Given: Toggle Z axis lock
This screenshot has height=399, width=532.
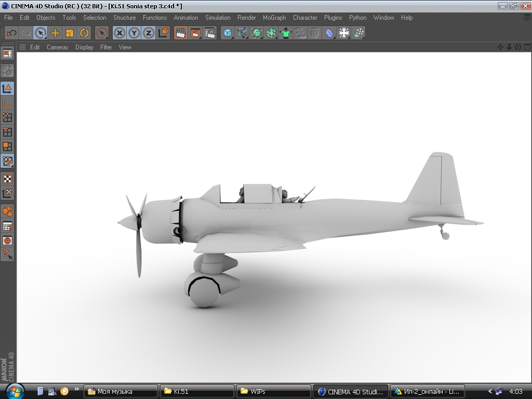Looking at the screenshot, I should click(x=149, y=33).
